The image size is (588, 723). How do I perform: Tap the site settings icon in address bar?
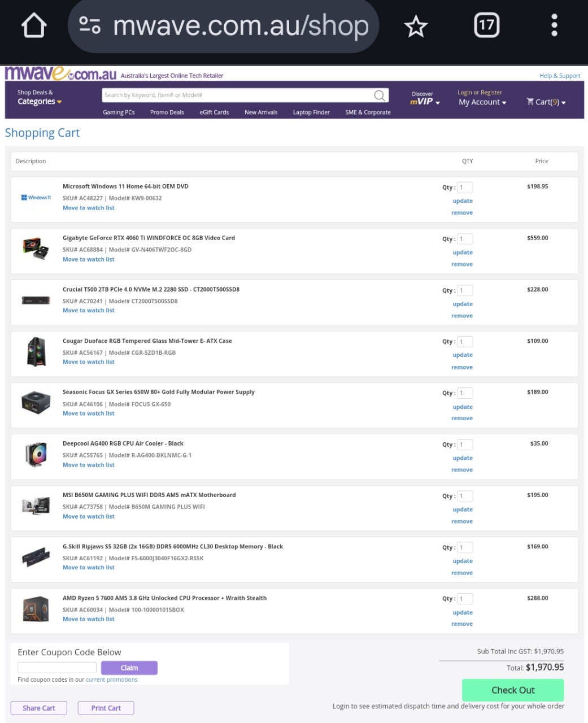click(90, 25)
